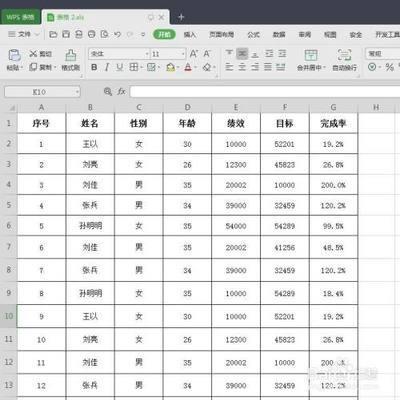Decrease font size with the A- icon
This screenshot has width=400, height=400.
[x=207, y=53]
